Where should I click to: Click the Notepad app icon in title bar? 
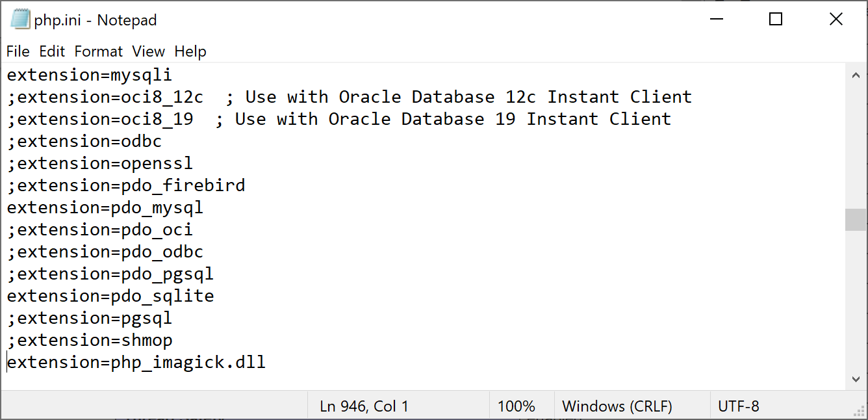click(x=20, y=20)
